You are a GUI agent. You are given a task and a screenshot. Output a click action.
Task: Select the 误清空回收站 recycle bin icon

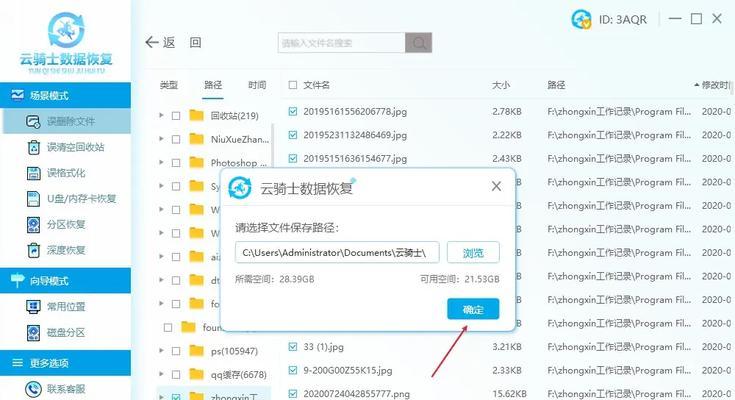(34, 147)
